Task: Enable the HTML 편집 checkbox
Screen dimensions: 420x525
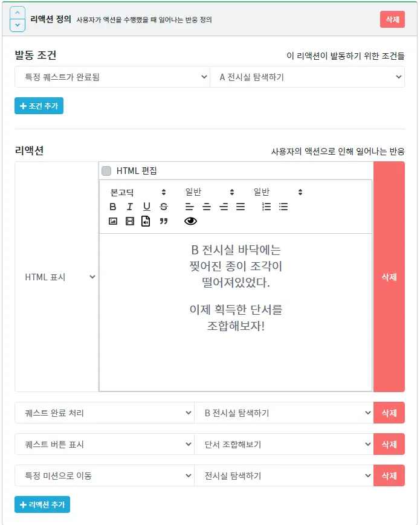Action: click(x=106, y=171)
